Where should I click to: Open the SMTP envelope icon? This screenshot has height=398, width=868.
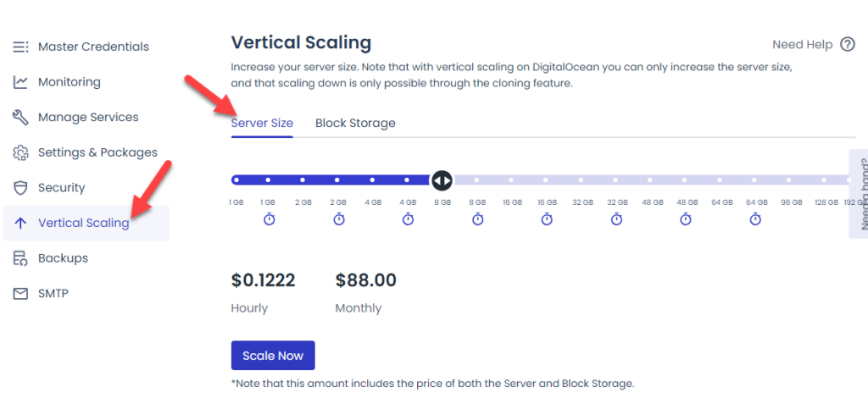20,294
